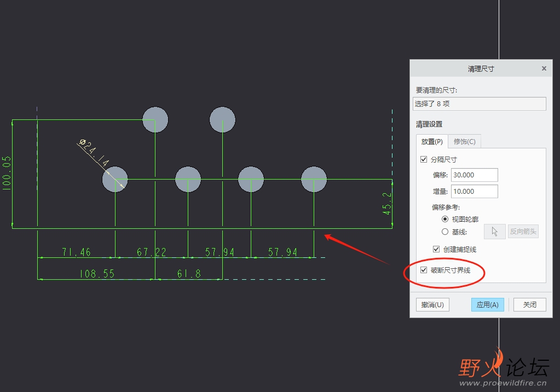Screen dimensions: 560x392
Task: Select the rightmost 57.94 dimension
Action: point(282,252)
